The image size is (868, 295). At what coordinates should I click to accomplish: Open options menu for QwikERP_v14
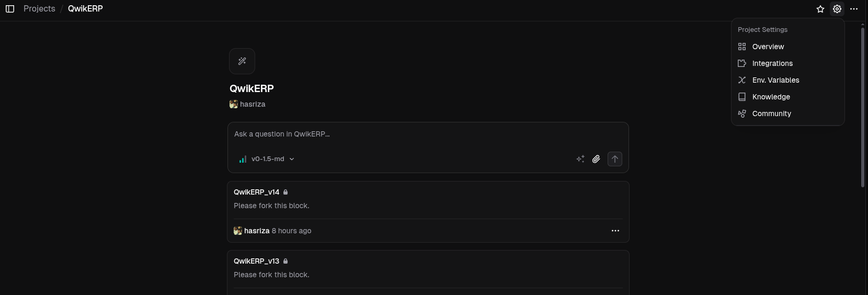615,231
